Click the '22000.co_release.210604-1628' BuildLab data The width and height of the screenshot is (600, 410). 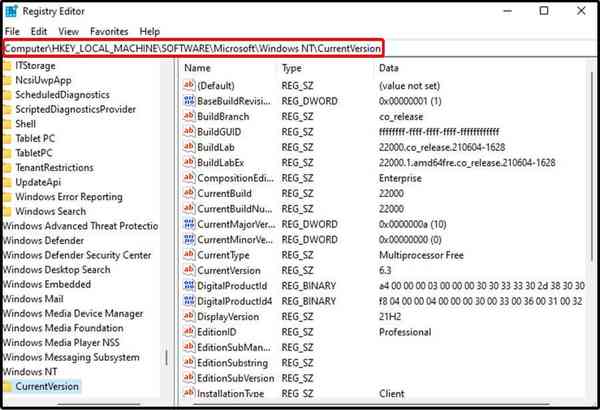(442, 147)
